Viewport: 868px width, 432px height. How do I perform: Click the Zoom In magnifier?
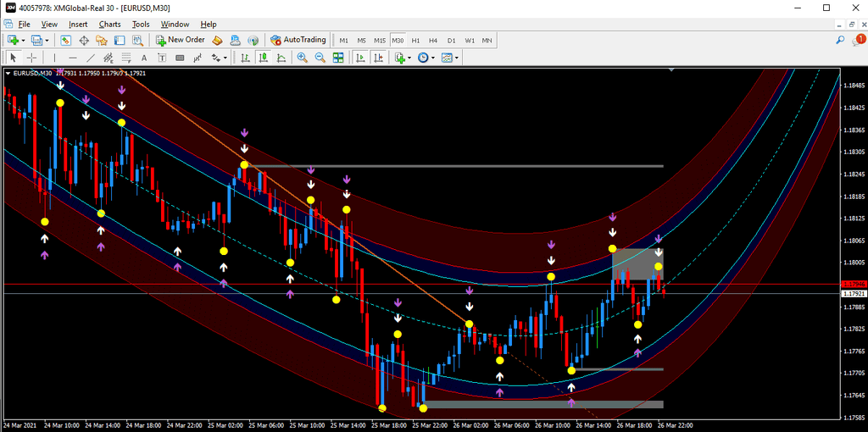point(303,58)
